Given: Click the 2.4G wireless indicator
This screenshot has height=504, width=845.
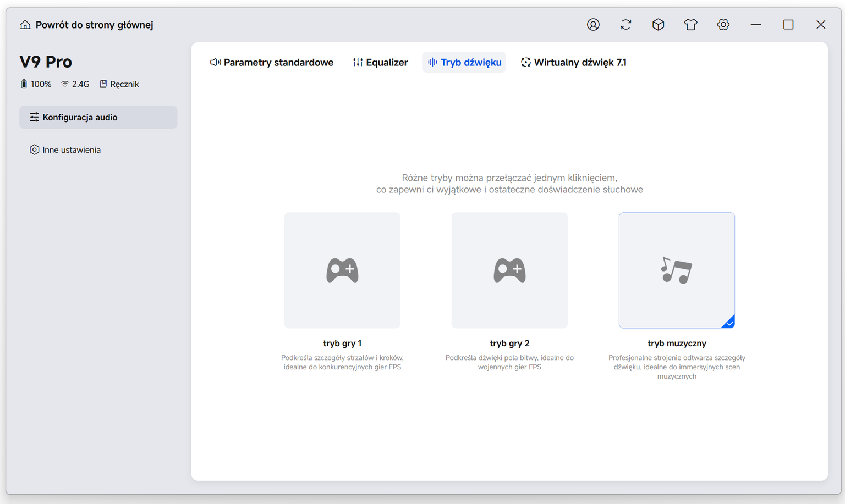Looking at the screenshot, I should click(75, 84).
